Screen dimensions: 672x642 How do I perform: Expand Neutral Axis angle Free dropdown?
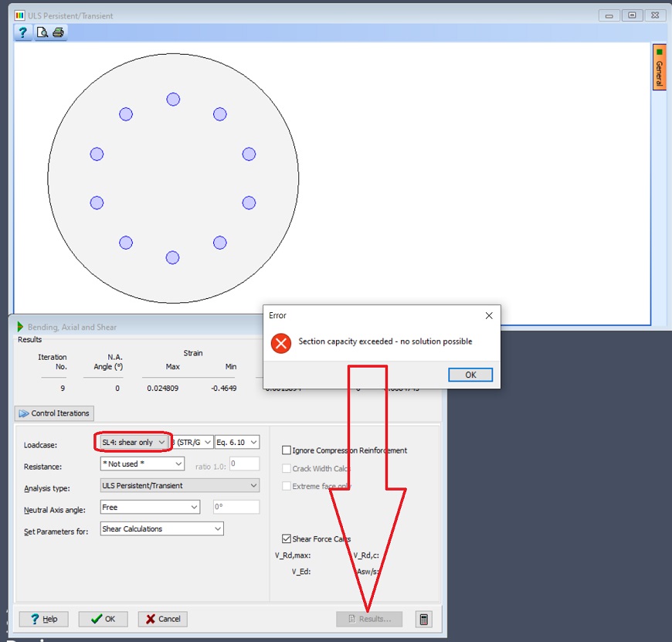point(150,507)
